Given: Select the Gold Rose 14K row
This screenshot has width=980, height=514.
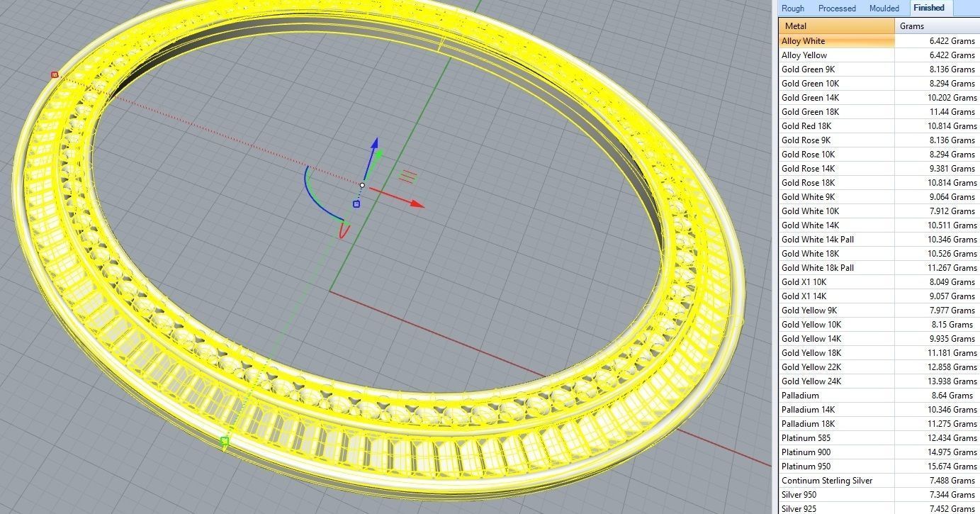Looking at the screenshot, I should pos(879,169).
